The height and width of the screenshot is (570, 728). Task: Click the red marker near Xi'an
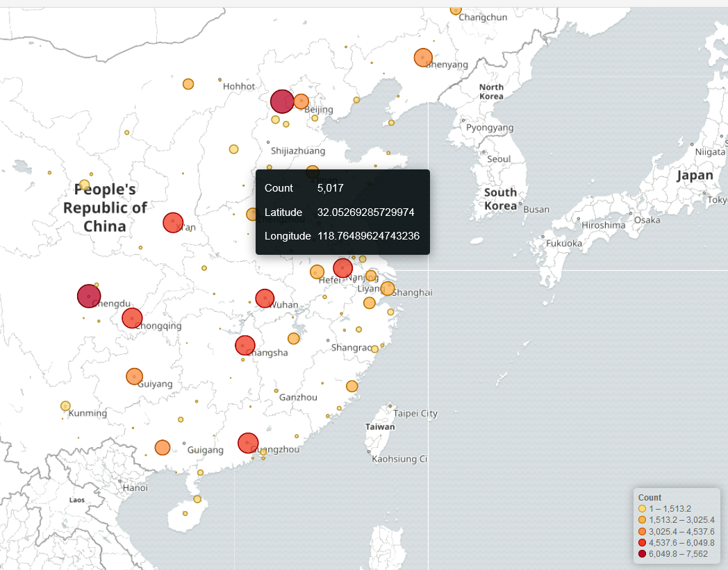(172, 222)
